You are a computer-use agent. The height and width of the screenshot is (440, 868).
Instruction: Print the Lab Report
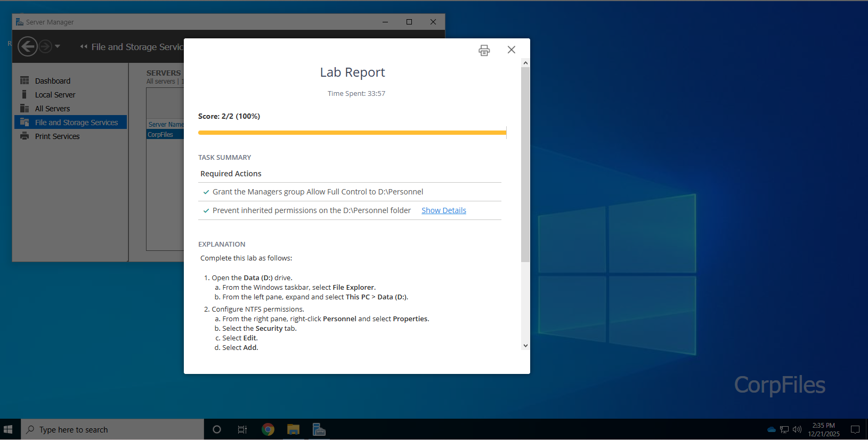tap(484, 51)
